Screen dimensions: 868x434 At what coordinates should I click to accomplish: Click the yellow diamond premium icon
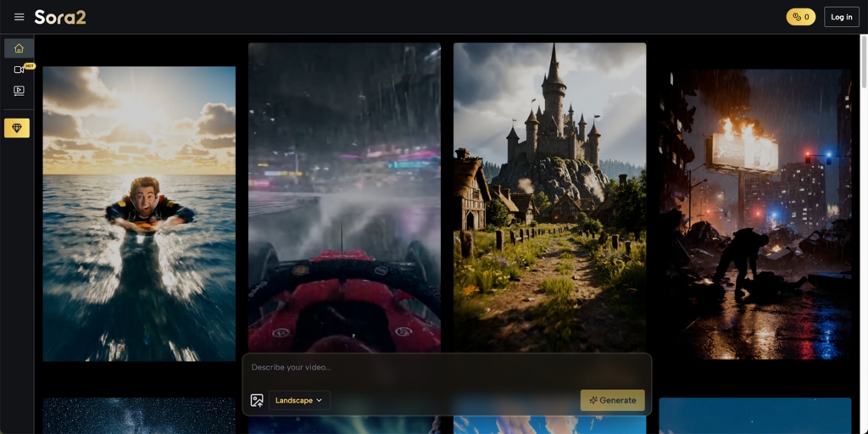(x=17, y=128)
